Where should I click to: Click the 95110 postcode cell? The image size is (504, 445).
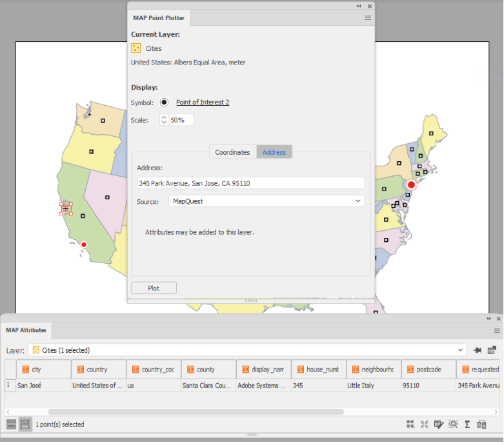tap(428, 385)
